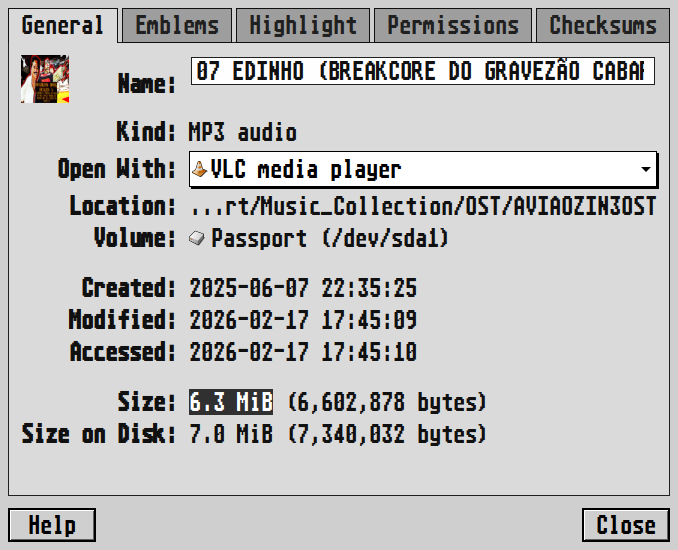Focus the file Name text field
678x550 pixels.
point(422,71)
